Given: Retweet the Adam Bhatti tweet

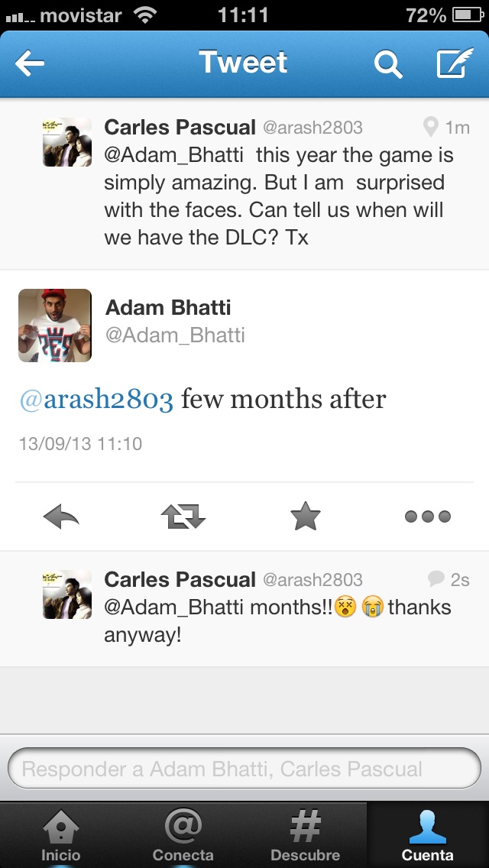Looking at the screenshot, I should [x=183, y=517].
